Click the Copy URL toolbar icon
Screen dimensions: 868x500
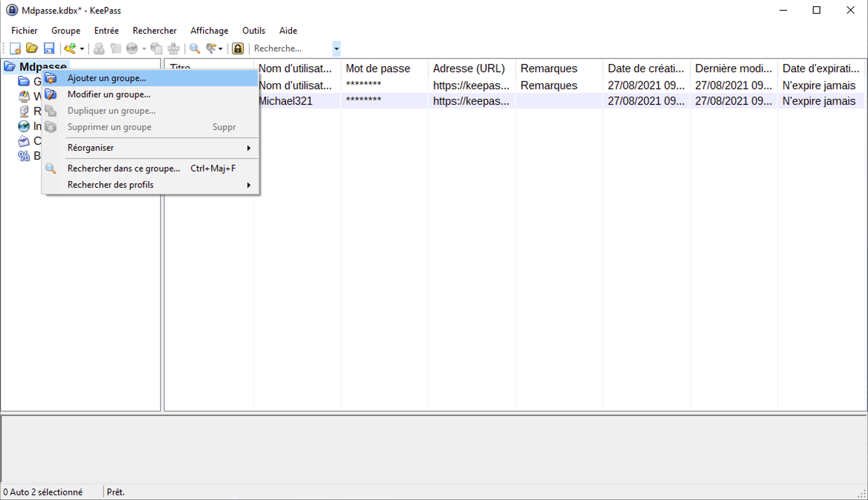(x=157, y=49)
